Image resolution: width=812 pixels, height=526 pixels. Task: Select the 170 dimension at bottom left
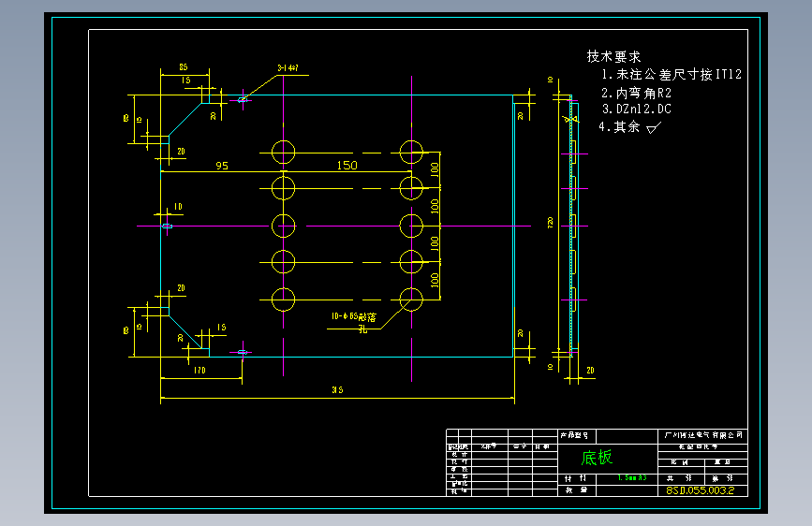click(199, 371)
